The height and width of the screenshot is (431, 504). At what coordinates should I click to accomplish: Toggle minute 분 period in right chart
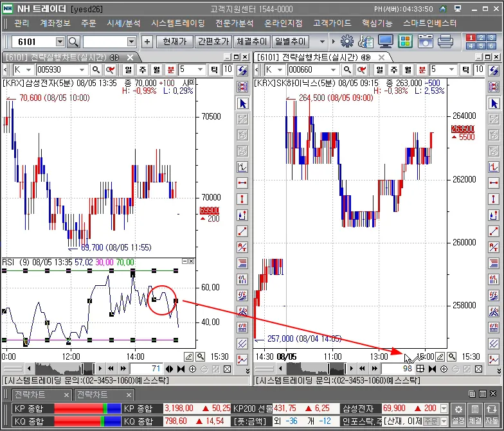[422, 69]
